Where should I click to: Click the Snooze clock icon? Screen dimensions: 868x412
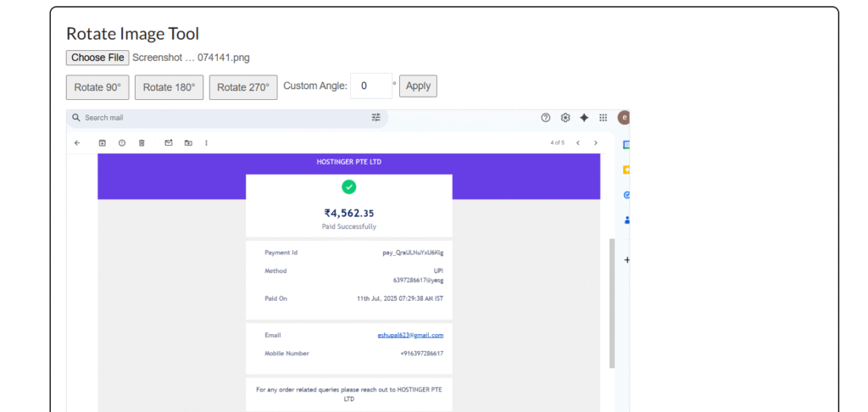pyautogui.click(x=122, y=142)
